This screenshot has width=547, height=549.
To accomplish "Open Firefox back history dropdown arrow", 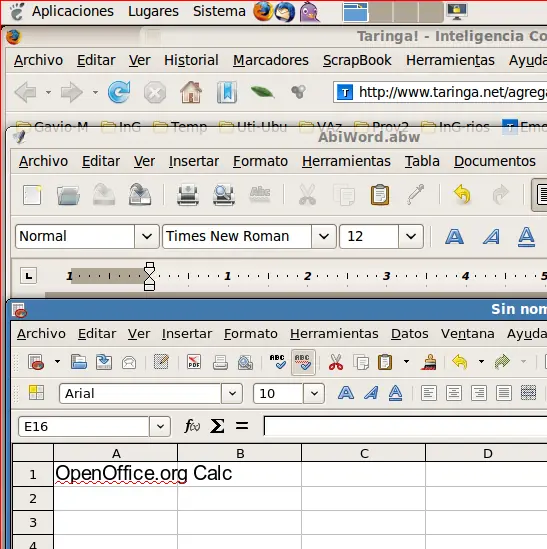I will [48, 92].
